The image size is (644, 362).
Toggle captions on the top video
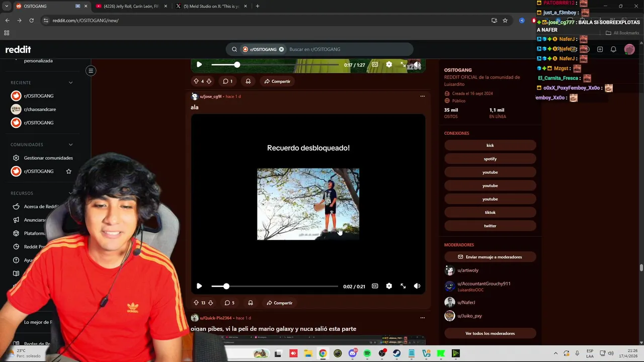tap(375, 65)
